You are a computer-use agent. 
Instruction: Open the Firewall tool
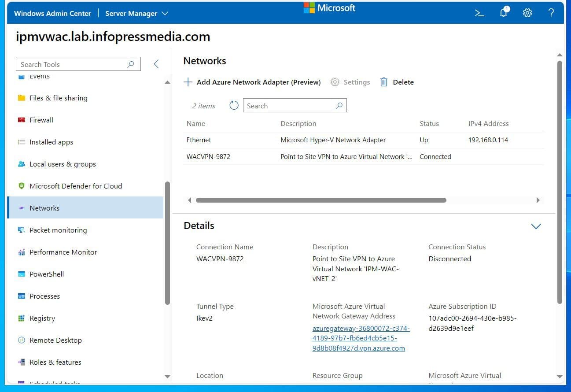41,120
